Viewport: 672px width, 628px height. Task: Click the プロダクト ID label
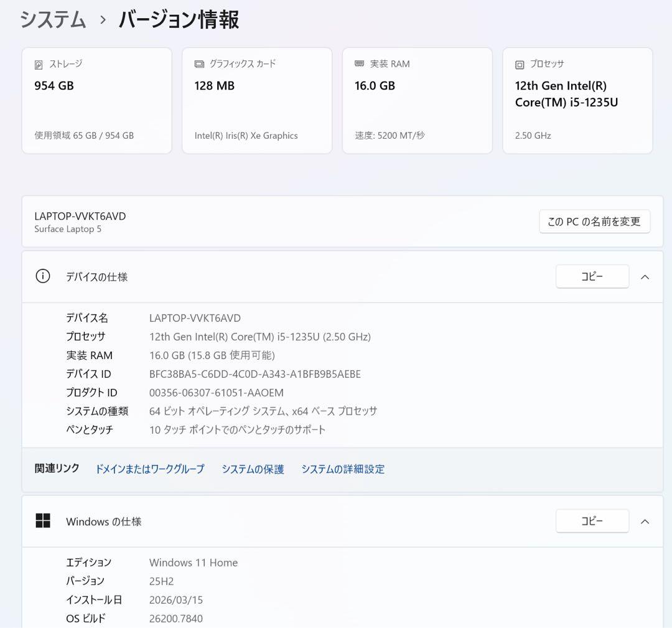click(x=91, y=393)
